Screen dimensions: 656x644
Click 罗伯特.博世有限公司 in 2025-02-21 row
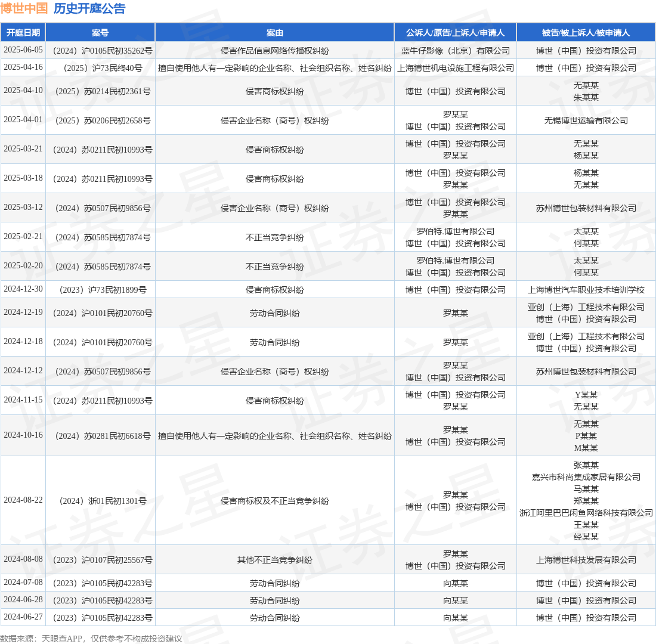click(x=455, y=231)
